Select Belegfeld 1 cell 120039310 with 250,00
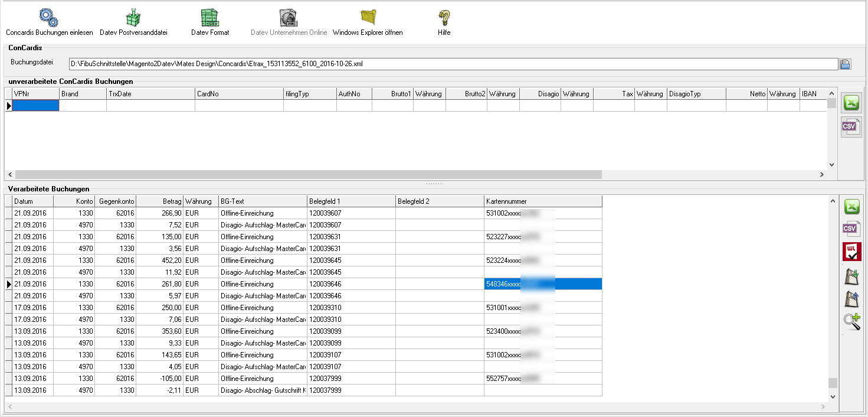The width and height of the screenshot is (868, 417). pos(351,308)
